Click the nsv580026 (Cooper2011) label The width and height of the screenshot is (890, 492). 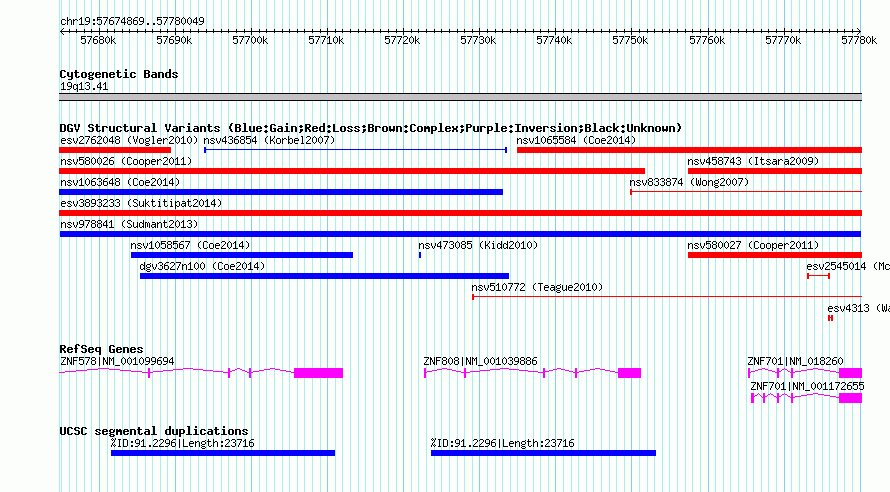(126, 161)
